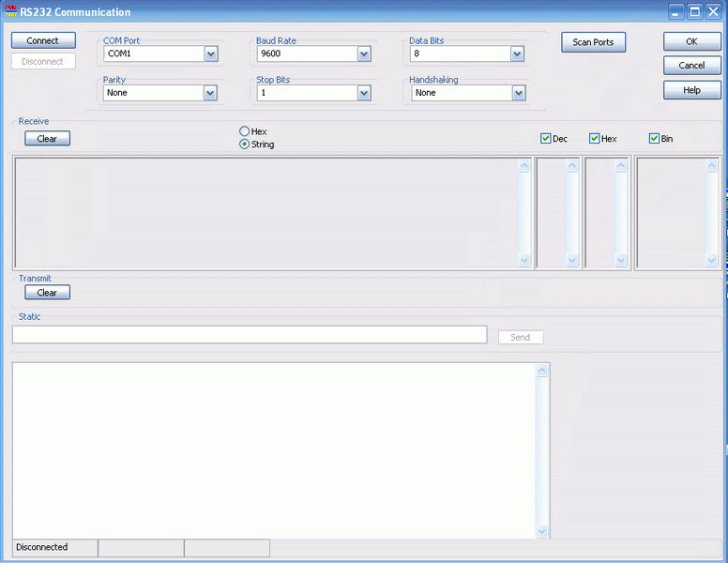This screenshot has height=563, width=728.
Task: Open the Stop Bits dropdown
Action: pos(364,93)
